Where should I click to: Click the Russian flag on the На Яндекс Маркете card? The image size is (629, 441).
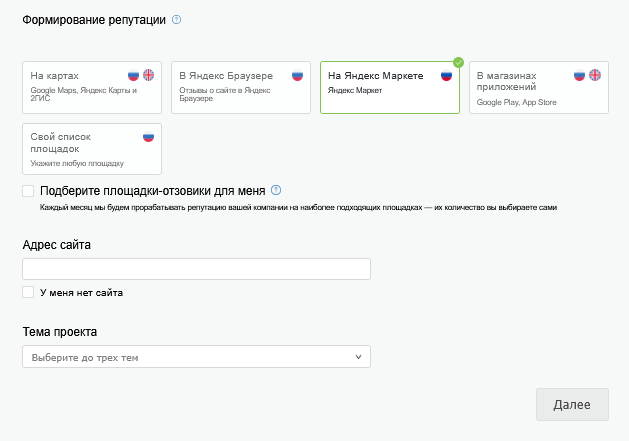click(x=446, y=75)
